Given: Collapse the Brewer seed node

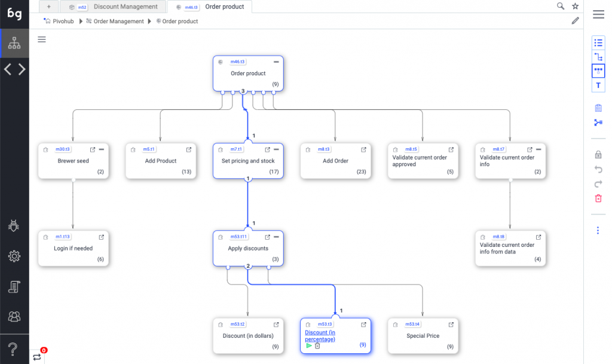Looking at the screenshot, I should [101, 149].
